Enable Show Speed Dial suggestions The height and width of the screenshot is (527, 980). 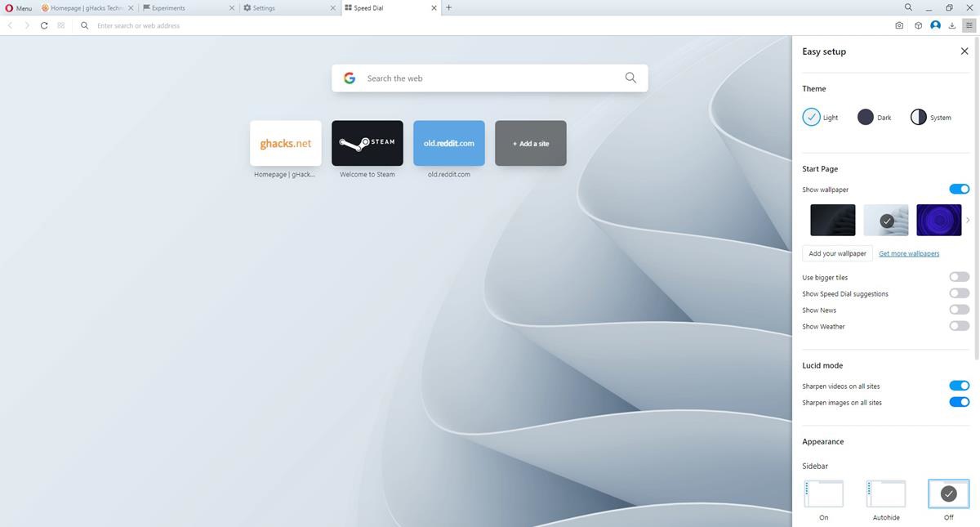pos(960,293)
